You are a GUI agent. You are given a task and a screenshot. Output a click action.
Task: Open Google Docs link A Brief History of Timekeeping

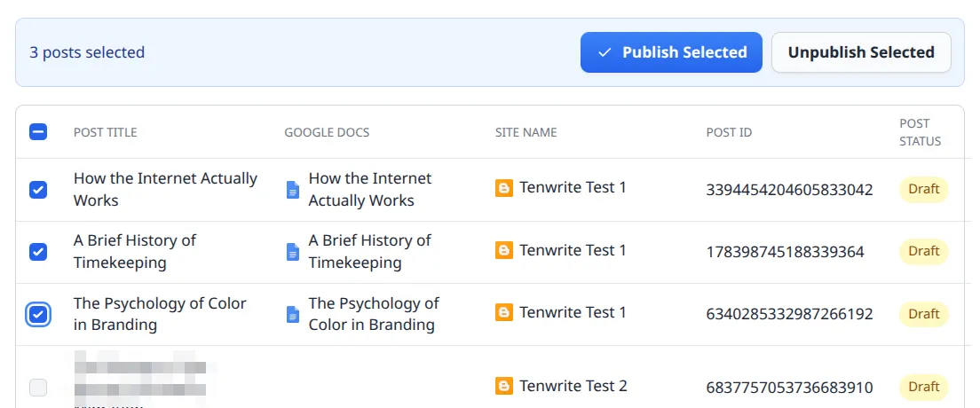click(x=370, y=252)
